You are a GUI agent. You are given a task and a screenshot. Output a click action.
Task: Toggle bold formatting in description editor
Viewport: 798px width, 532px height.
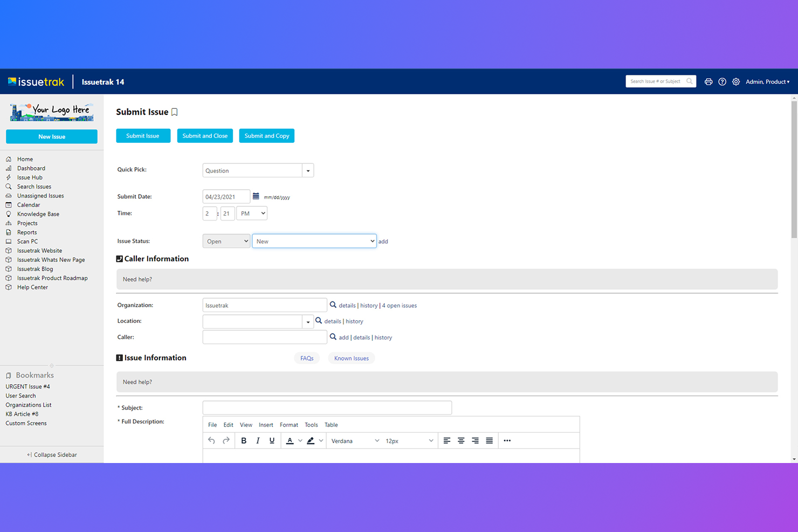[x=244, y=441]
